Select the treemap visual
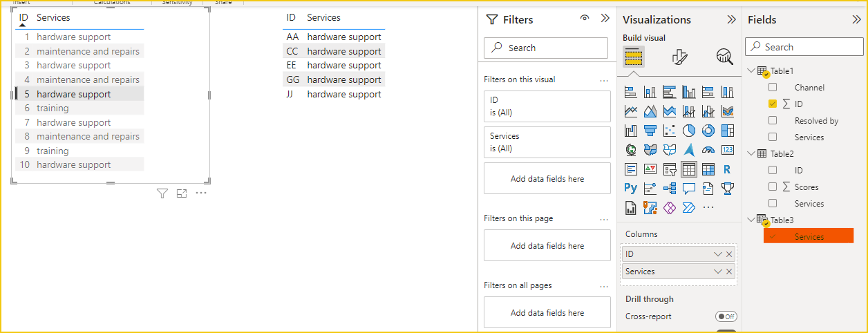Image resolution: width=868 pixels, height=333 pixels. click(x=727, y=131)
